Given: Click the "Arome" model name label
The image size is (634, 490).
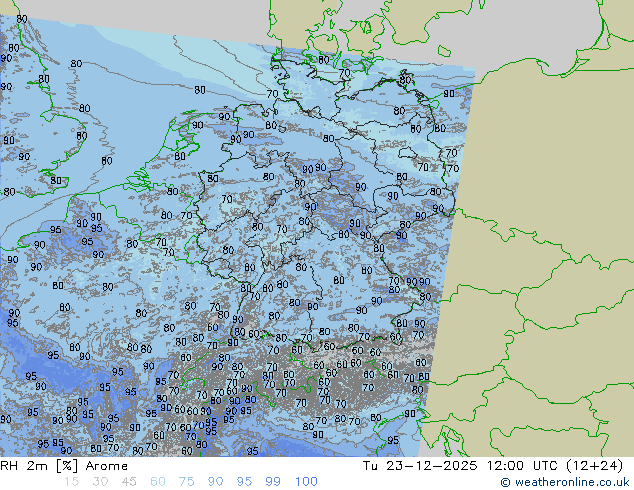Looking at the screenshot, I should (107, 466).
